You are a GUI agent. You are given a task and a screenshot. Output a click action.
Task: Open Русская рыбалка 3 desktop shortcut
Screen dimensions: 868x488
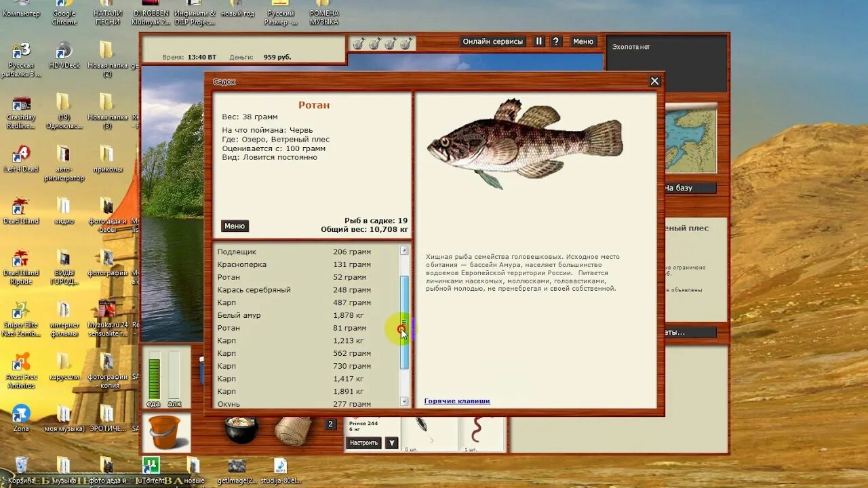[x=21, y=60]
